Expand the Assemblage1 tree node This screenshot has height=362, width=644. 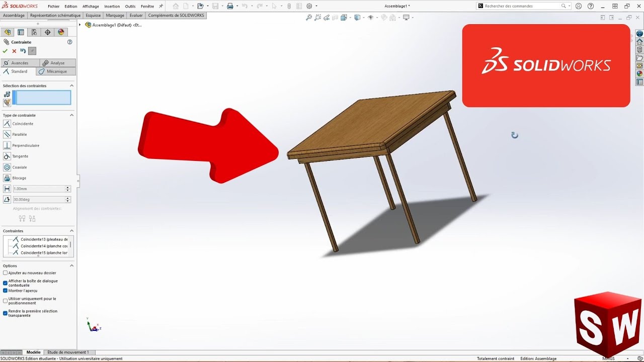pos(80,25)
